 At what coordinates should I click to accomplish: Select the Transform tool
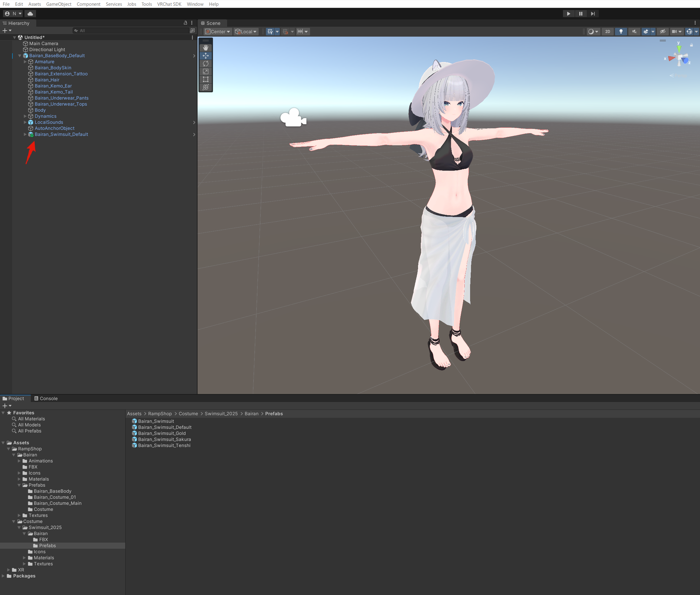coord(206,87)
